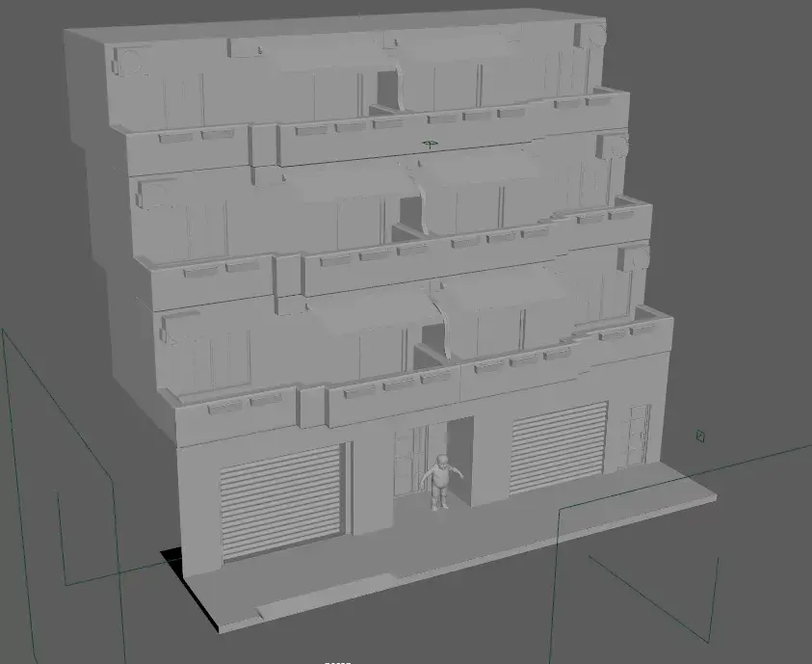This screenshot has height=664, width=812.
Task: Click the small green icon right of building
Action: (x=700, y=436)
